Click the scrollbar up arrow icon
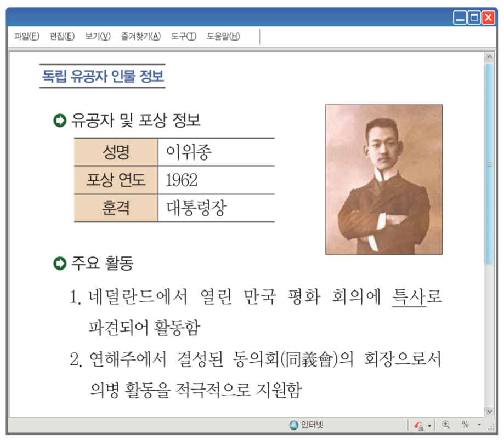Viewport: 504px width, 440px height. click(x=489, y=55)
